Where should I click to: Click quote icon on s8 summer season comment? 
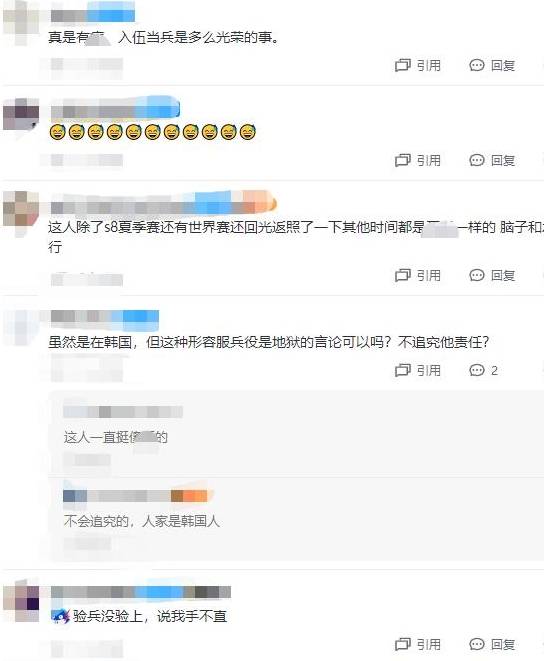[403, 275]
